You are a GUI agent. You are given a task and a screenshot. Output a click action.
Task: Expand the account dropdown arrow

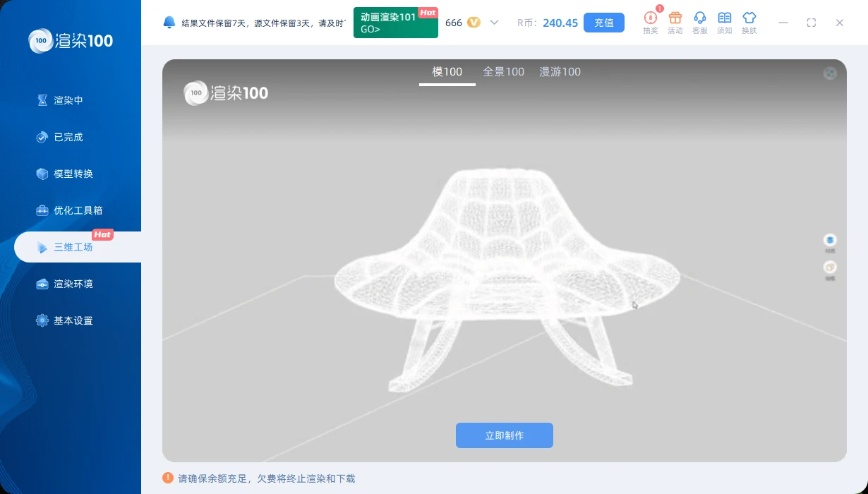click(494, 23)
